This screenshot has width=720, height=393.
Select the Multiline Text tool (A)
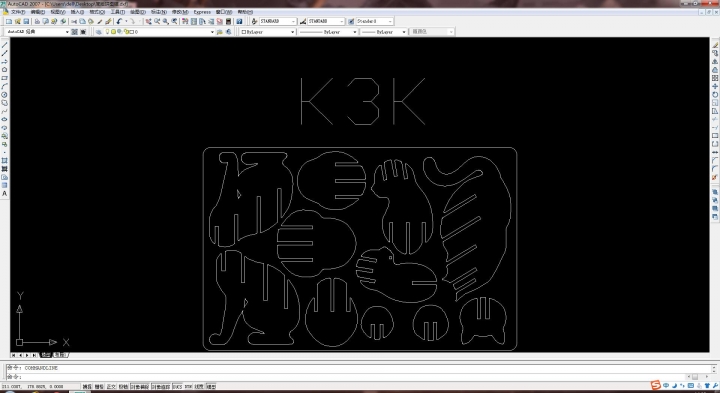click(x=5, y=194)
